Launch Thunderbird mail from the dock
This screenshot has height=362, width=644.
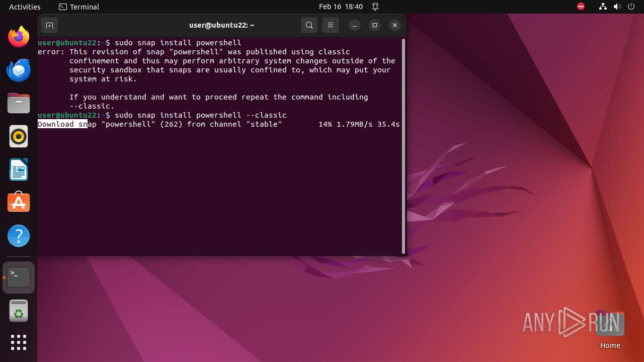point(19,70)
